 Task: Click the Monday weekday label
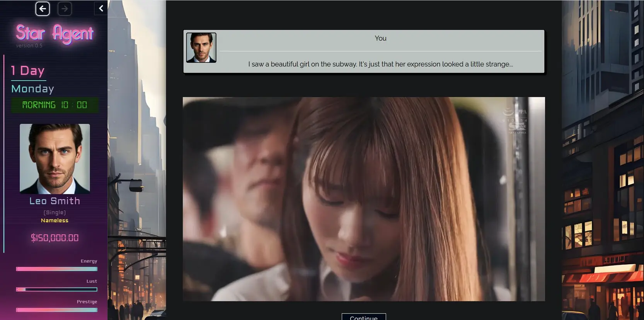tap(32, 89)
